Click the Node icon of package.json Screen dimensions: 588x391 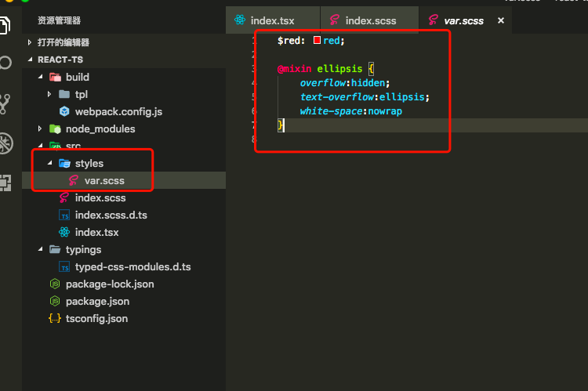tap(55, 301)
